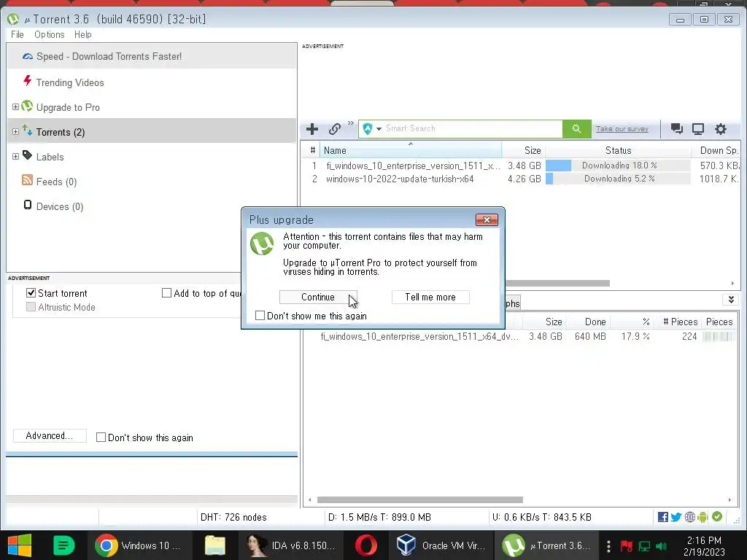The width and height of the screenshot is (747, 560).
Task: Open the chat bubbles toolbar icon
Action: [676, 128]
